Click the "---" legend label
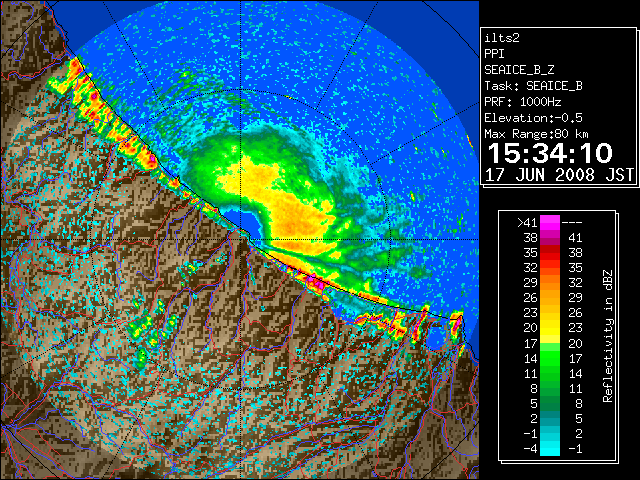This screenshot has height=480, width=640. point(571,223)
